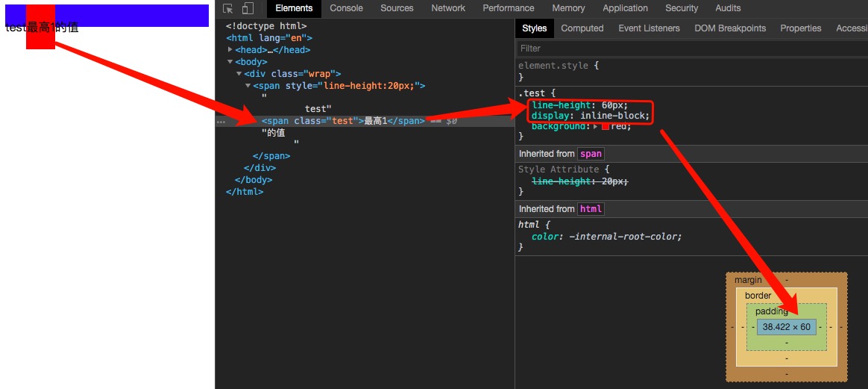Open the Event Listeners sidebar tab

click(650, 28)
